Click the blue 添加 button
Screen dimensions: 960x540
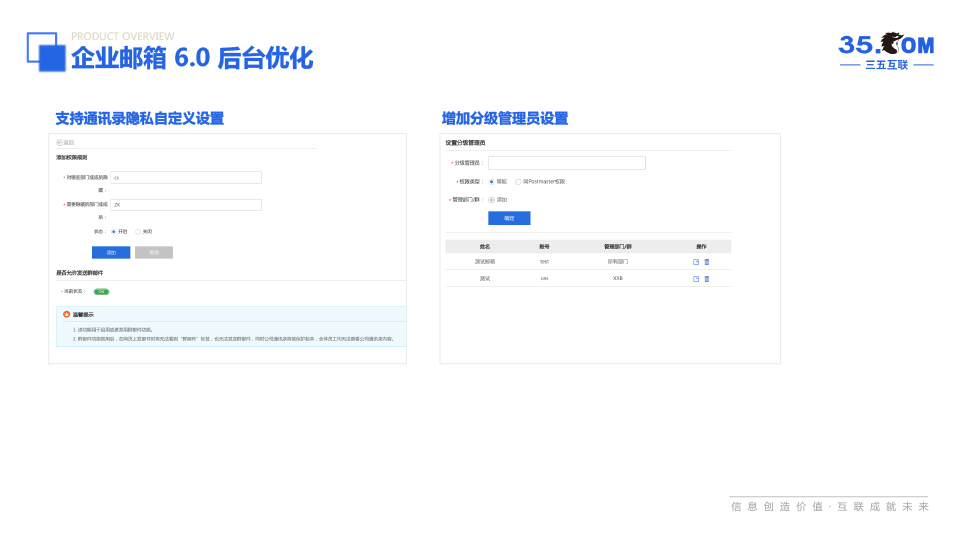[111, 252]
